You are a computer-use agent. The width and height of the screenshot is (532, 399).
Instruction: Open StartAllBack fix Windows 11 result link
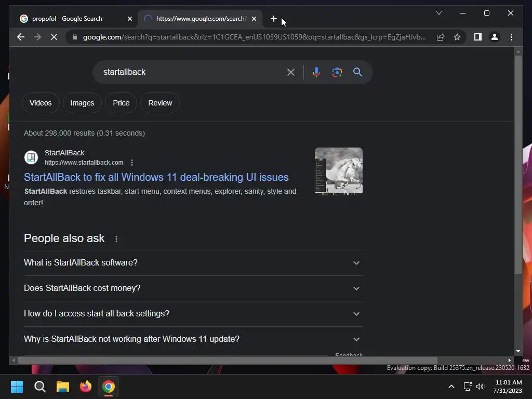tap(156, 177)
